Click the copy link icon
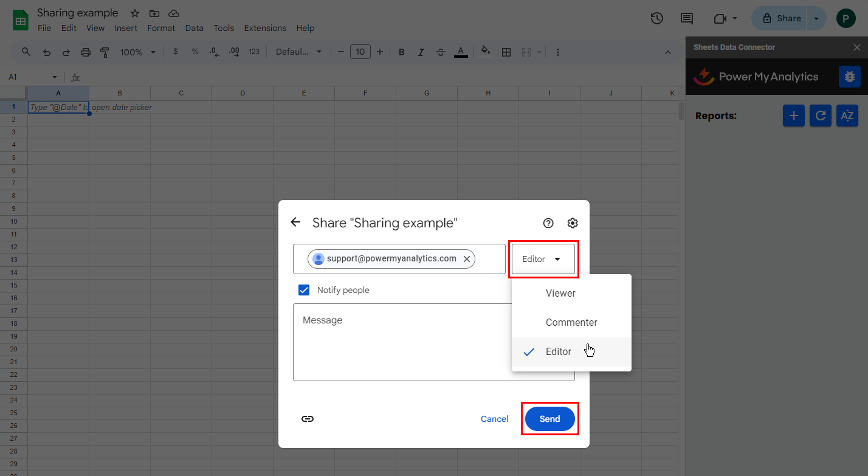 pyautogui.click(x=308, y=419)
